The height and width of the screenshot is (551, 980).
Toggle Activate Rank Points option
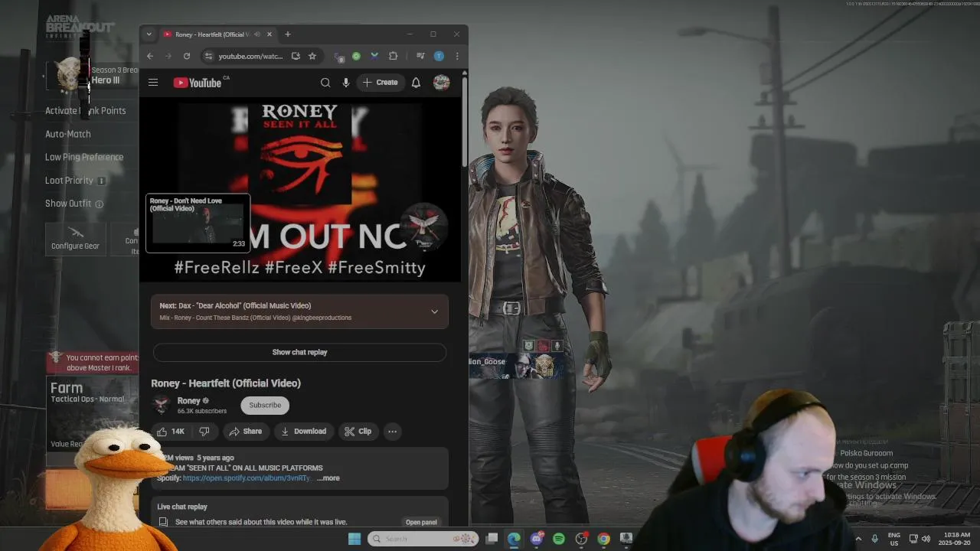click(85, 111)
